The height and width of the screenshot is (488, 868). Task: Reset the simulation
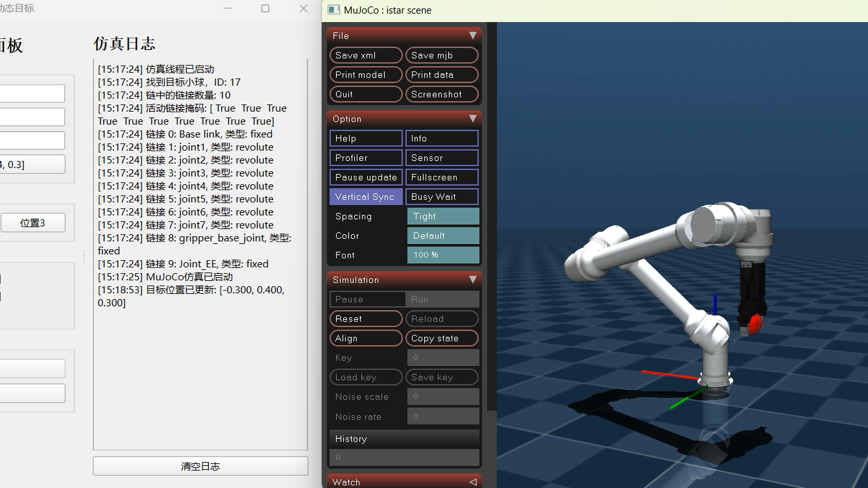point(366,319)
